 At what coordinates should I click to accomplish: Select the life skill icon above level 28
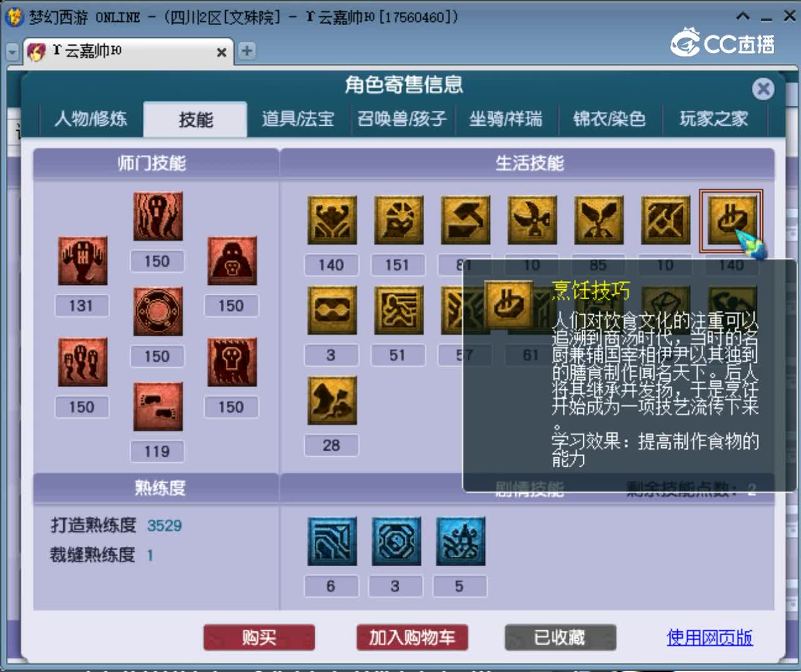332,400
